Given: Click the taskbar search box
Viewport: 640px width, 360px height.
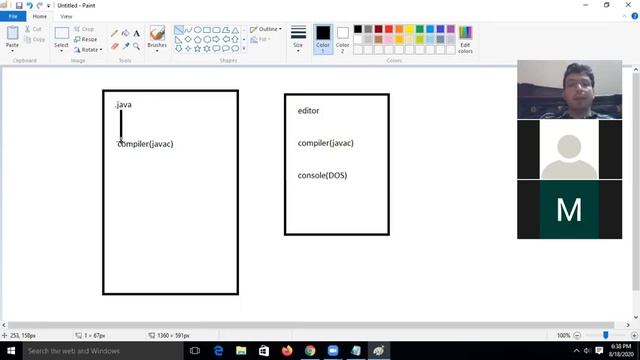Looking at the screenshot, I should (103, 351).
